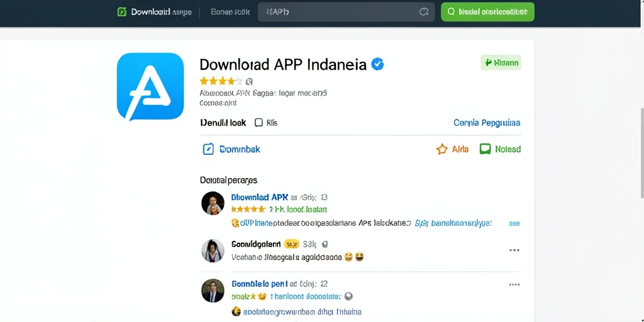Open the 'Benen' header navigation item
Screen dimensions: 644x322
[x=230, y=12]
